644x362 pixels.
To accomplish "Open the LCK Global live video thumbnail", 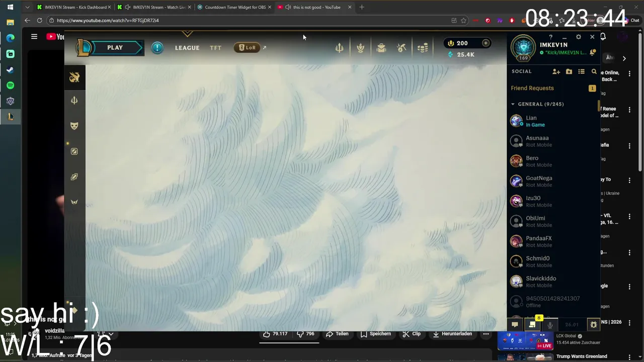I will tap(525, 340).
